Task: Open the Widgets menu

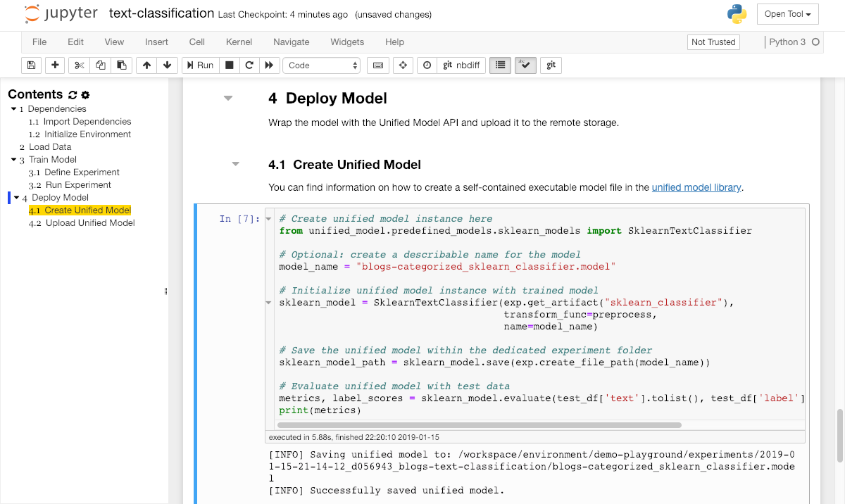Action: point(347,42)
